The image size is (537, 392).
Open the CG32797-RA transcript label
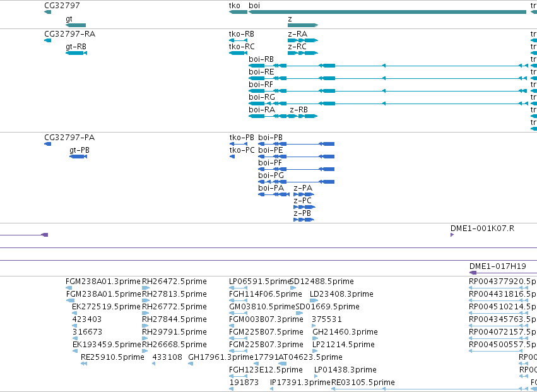70,34
